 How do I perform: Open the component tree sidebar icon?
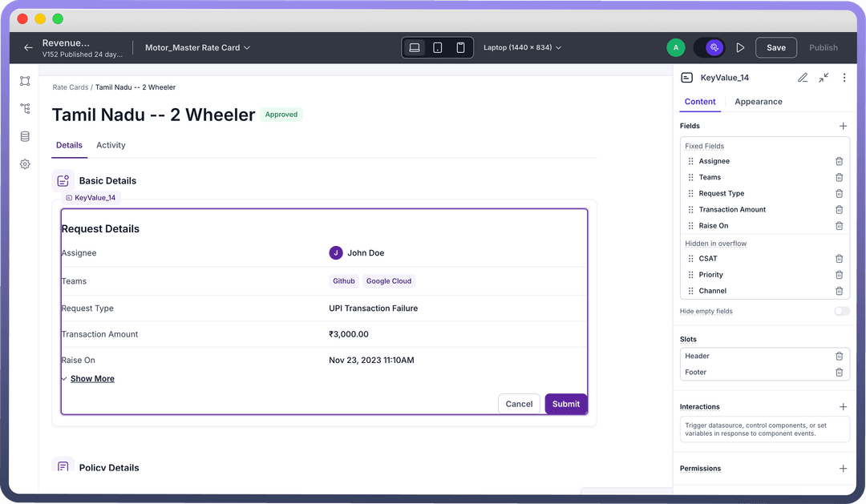click(25, 108)
